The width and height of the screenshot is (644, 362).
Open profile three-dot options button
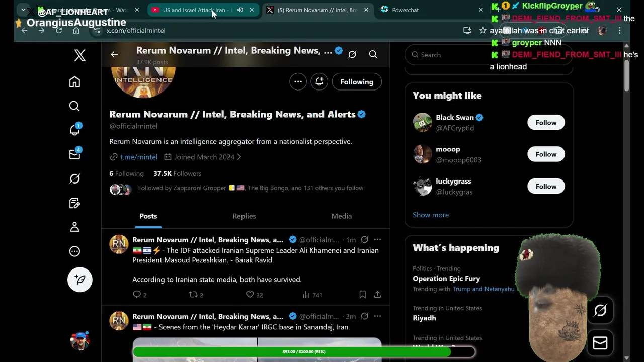298,82
